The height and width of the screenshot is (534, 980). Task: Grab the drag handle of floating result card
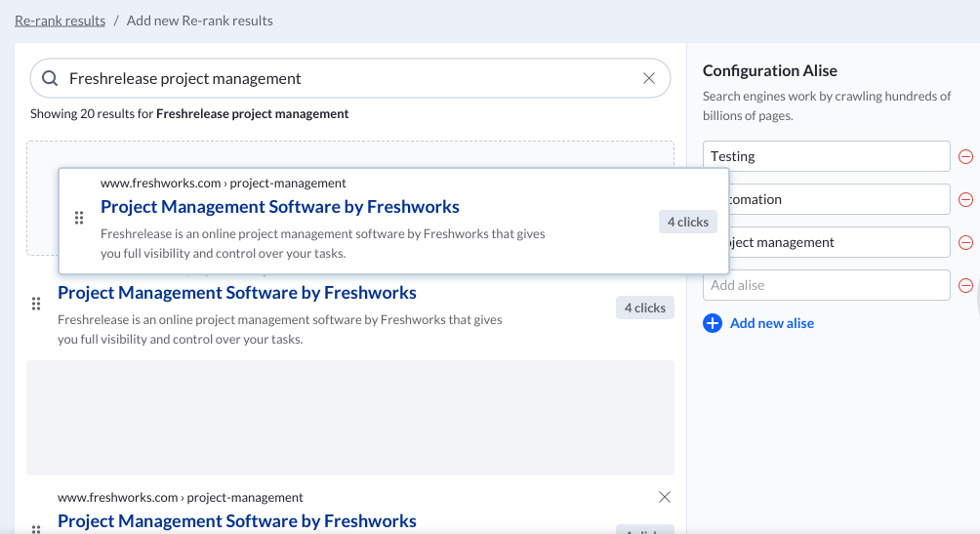pyautogui.click(x=79, y=218)
